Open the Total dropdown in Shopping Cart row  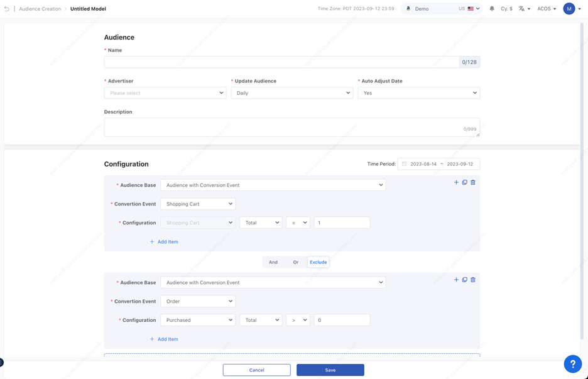261,222
